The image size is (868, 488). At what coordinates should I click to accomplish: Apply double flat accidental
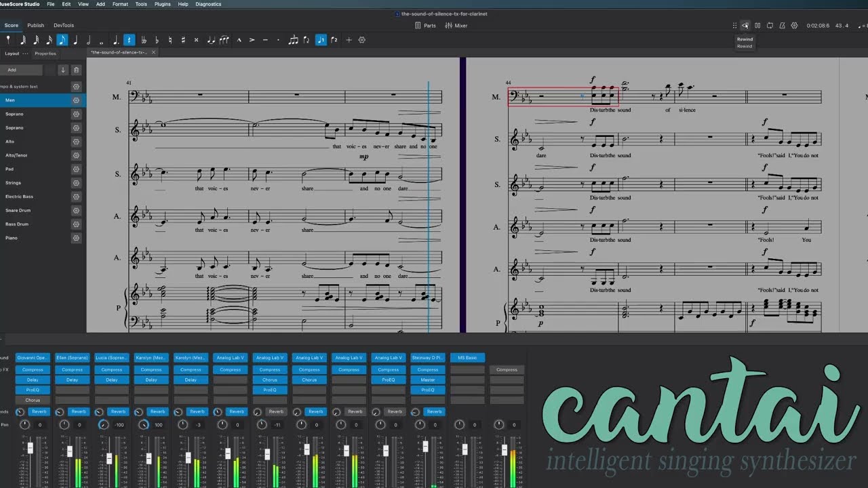click(x=144, y=40)
